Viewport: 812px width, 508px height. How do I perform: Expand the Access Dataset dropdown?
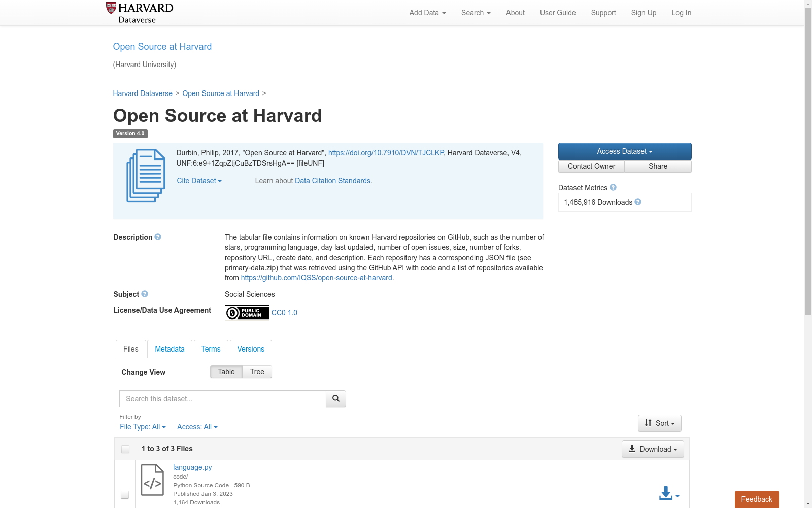[x=625, y=151]
